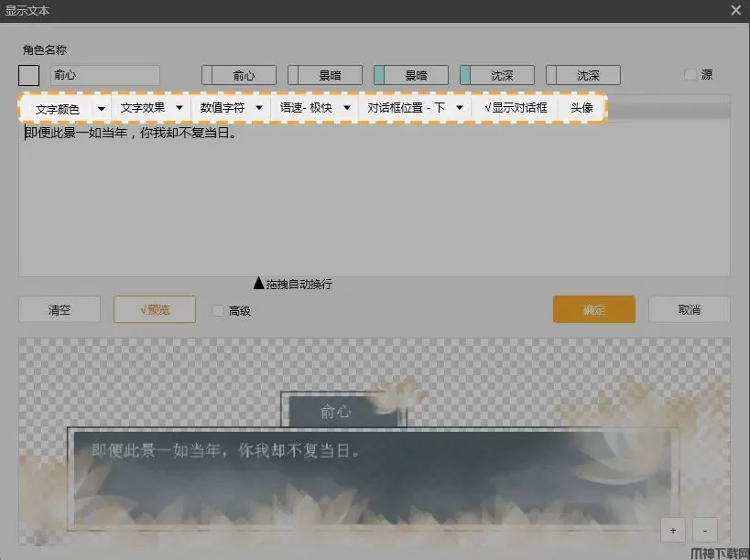Click the character name color box
This screenshot has width=750, height=560.
point(29,76)
